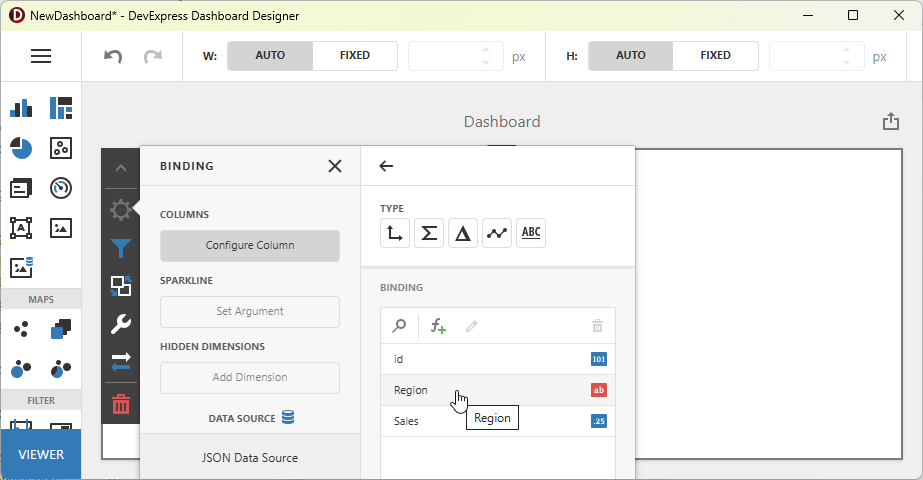Add a Card item from toolbox
Viewport: 923px width, 480px height.
[21, 188]
